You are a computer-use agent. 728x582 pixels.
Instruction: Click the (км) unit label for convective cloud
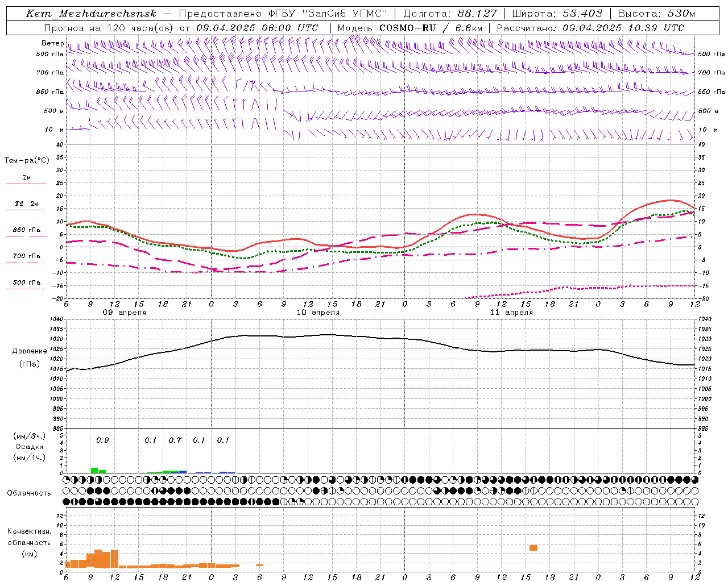[x=29, y=554]
